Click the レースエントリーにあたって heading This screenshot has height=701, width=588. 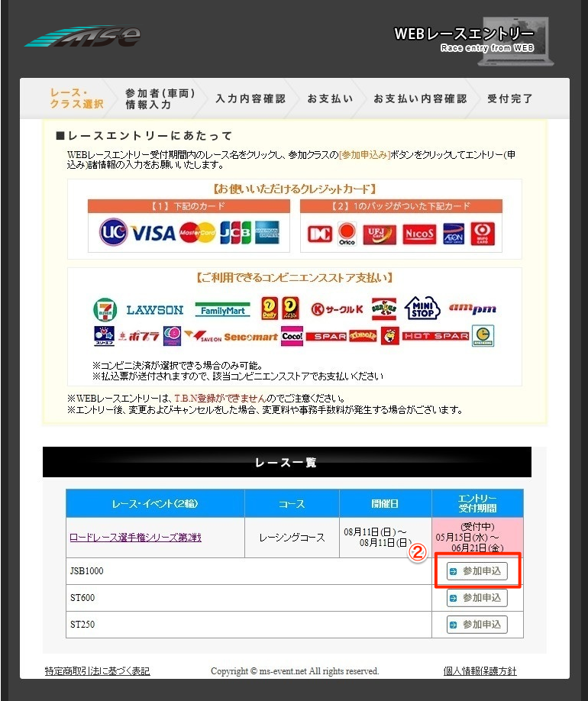pos(144,135)
